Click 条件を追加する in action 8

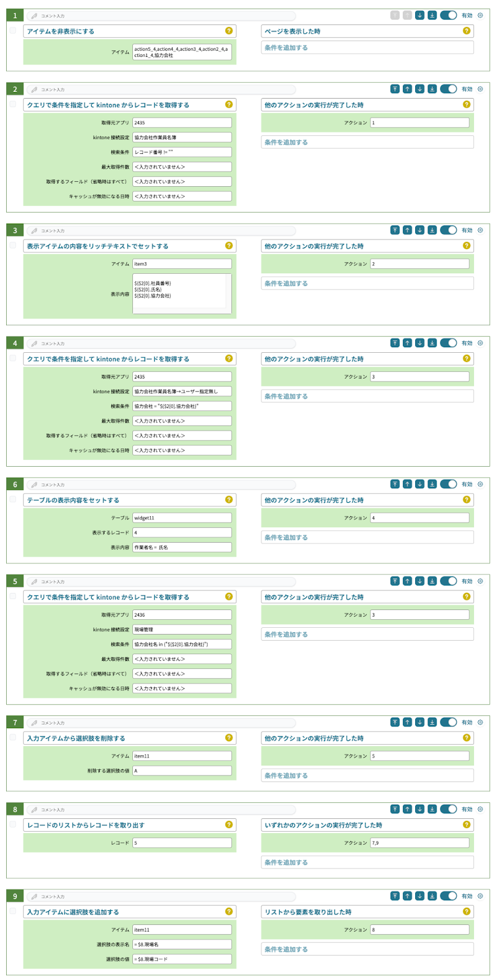(367, 862)
